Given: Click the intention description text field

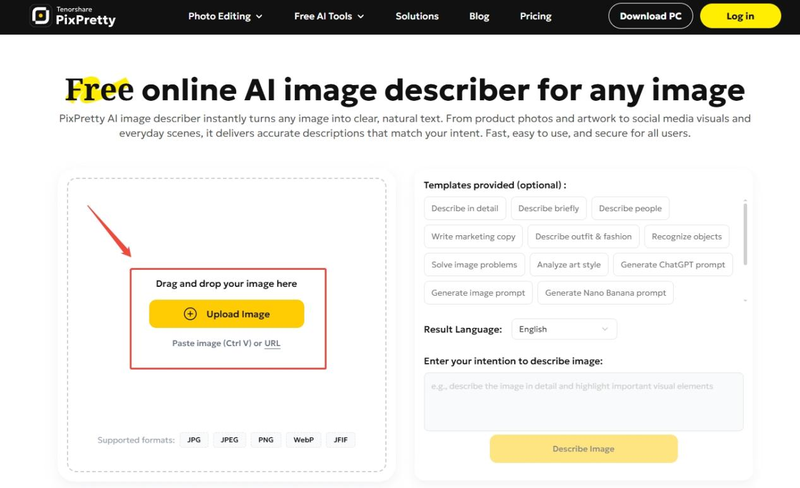Looking at the screenshot, I should [583, 401].
